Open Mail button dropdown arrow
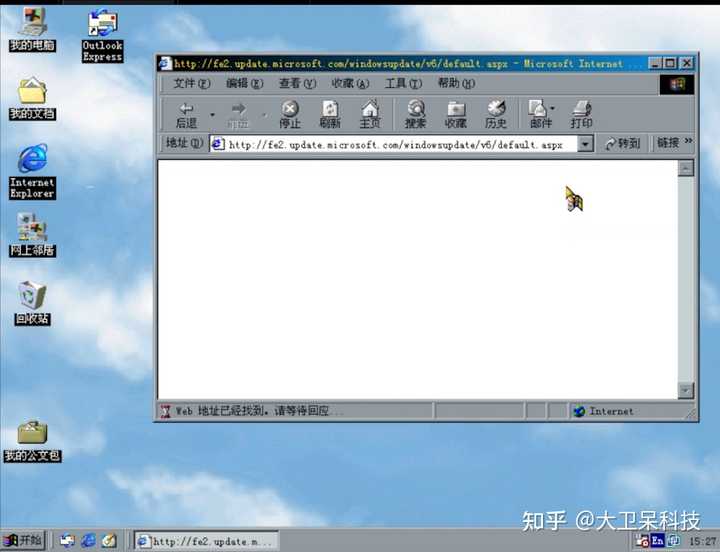720x552 pixels. click(x=552, y=108)
